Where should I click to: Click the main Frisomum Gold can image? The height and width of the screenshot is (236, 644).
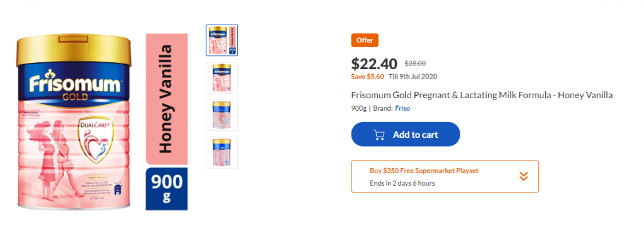click(x=74, y=123)
